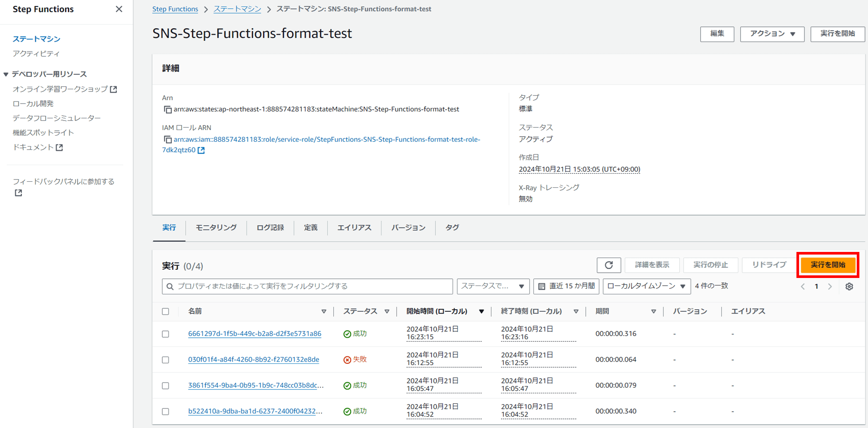
Task: Go to next page of executions
Action: pyautogui.click(x=830, y=287)
